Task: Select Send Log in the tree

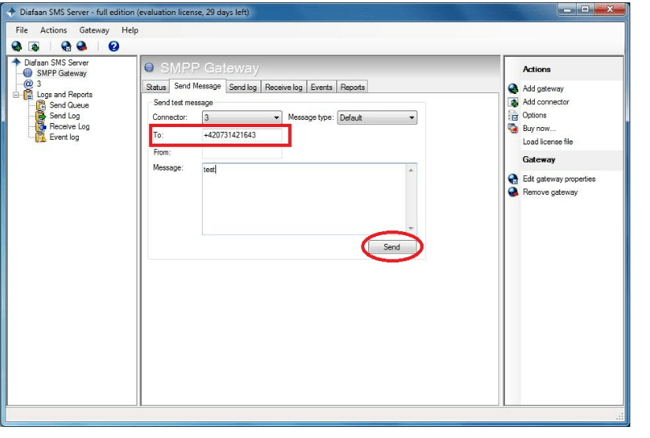Action: [x=65, y=116]
